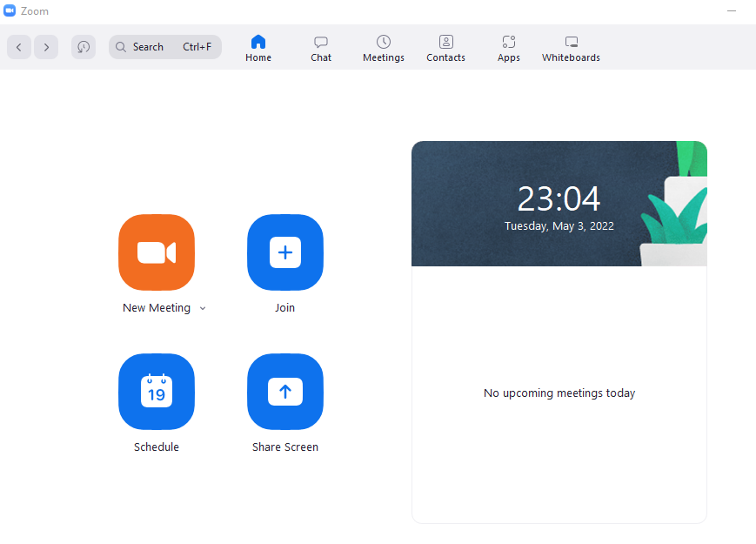
Task: Switch to the Apps tab
Action: 509,48
